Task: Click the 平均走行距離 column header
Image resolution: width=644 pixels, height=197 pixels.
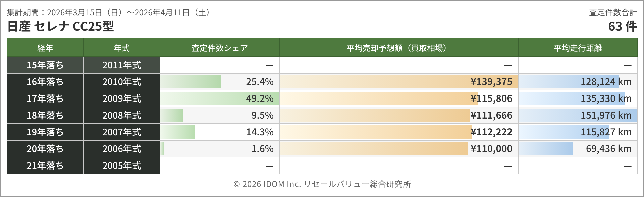Action: [578, 48]
